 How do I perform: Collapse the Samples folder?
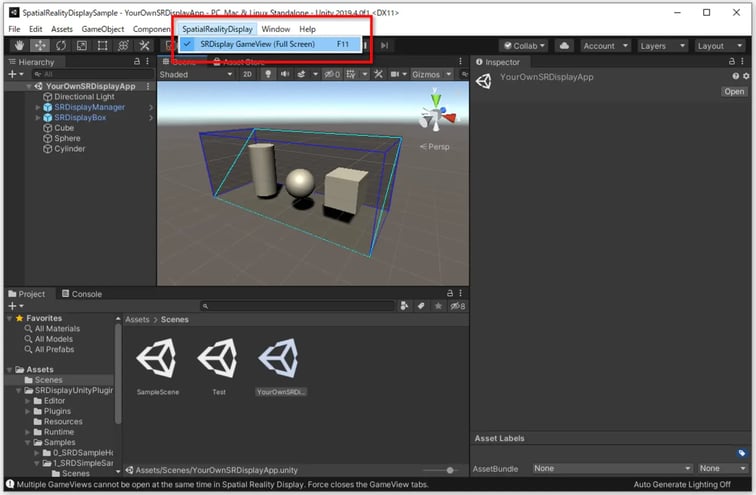coord(28,442)
